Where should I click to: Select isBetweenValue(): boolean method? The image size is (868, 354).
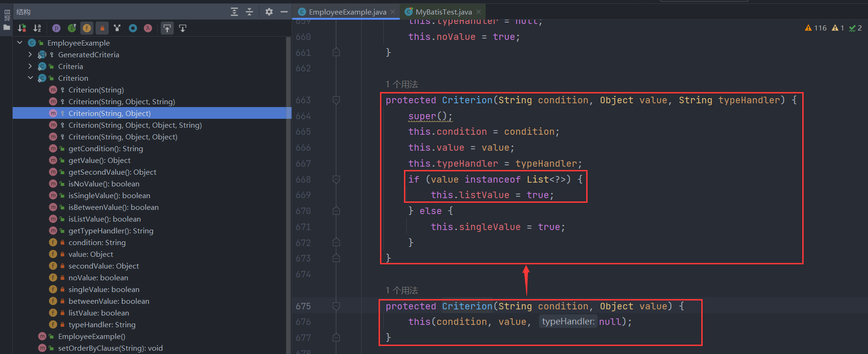[114, 207]
